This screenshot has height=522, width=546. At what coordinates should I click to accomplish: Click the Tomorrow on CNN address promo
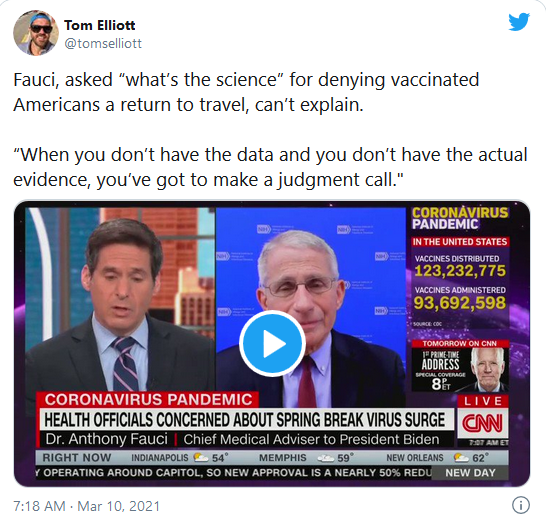point(460,366)
